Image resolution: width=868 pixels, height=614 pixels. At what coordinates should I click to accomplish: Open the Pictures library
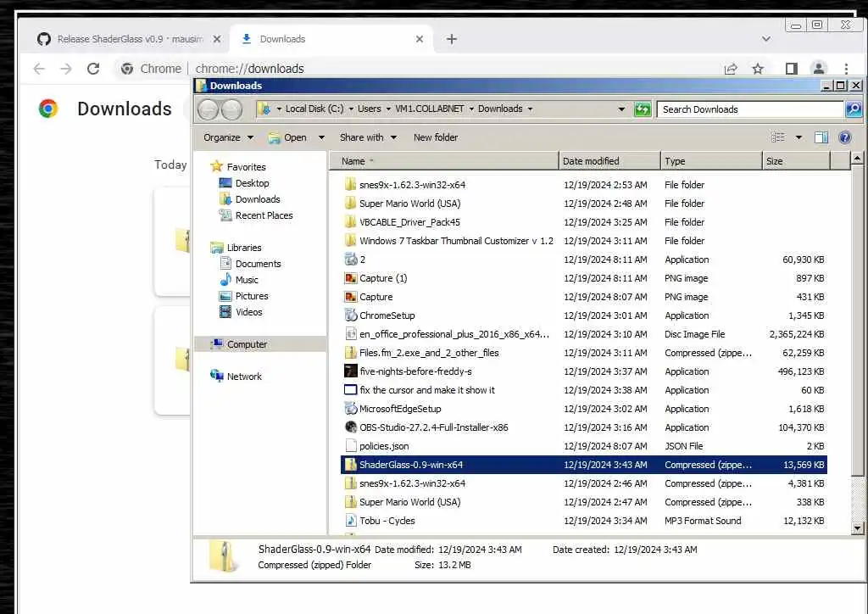tap(244, 296)
